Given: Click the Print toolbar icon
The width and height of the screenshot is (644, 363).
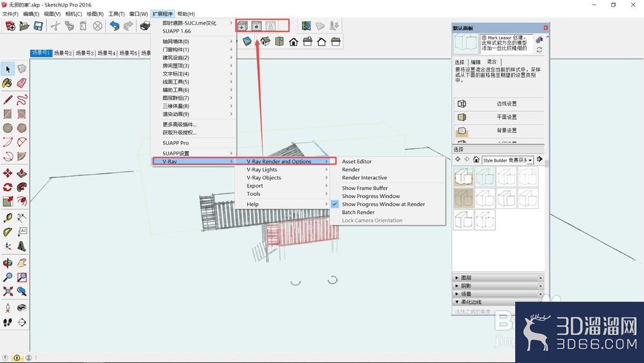Looking at the screenshot, I should [x=144, y=26].
